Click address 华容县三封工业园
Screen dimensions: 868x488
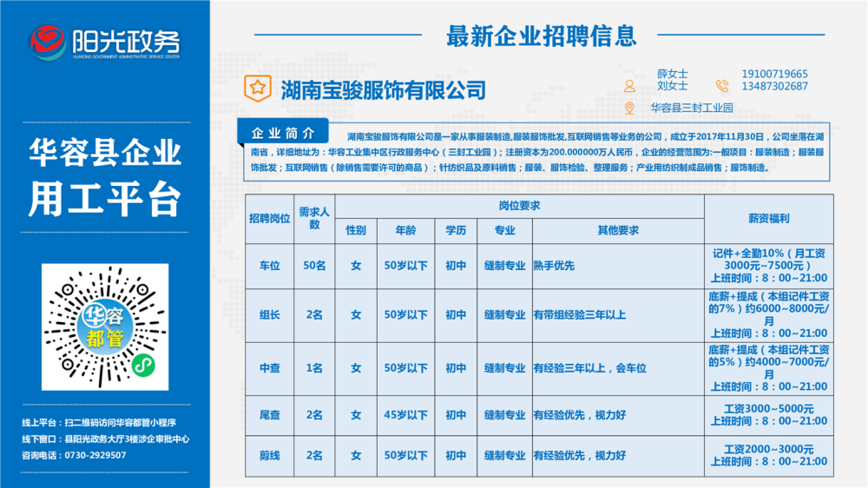pos(692,108)
